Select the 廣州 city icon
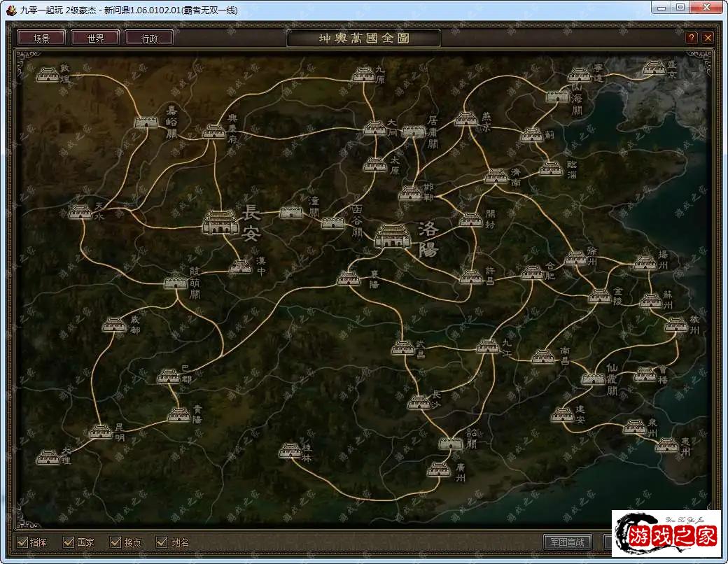The width and height of the screenshot is (728, 564). pos(439,469)
